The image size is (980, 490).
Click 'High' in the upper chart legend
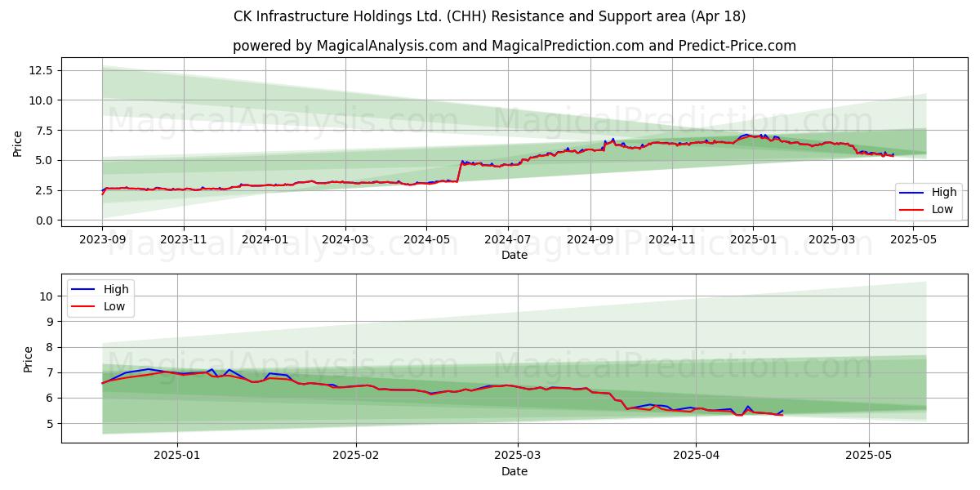(944, 193)
